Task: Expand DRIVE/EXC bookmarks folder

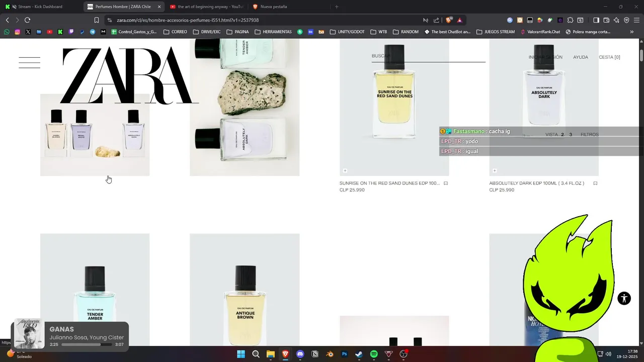Action: [x=207, y=32]
